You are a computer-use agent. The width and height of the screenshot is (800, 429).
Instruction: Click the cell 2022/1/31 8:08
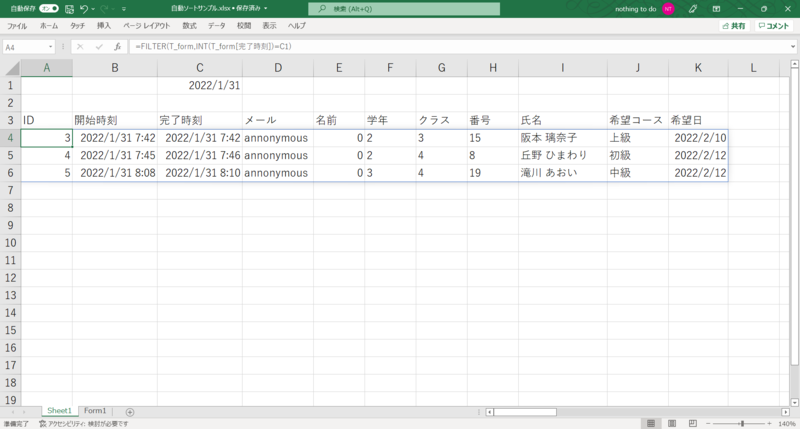pyautogui.click(x=115, y=173)
